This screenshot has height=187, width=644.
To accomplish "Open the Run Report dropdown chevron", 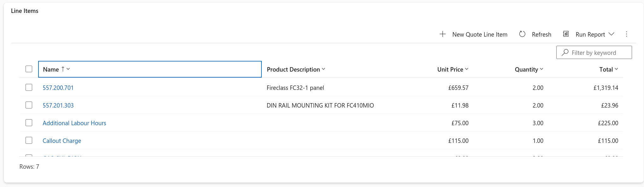I will [x=612, y=34].
